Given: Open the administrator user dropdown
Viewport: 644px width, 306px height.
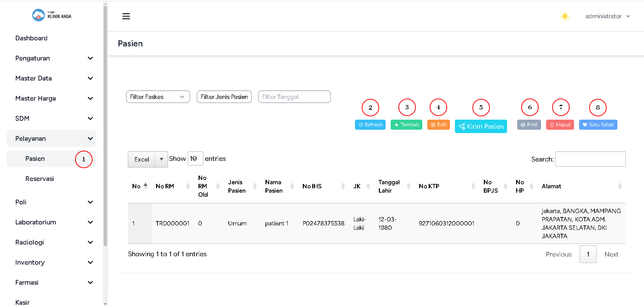Looking at the screenshot, I should point(607,16).
